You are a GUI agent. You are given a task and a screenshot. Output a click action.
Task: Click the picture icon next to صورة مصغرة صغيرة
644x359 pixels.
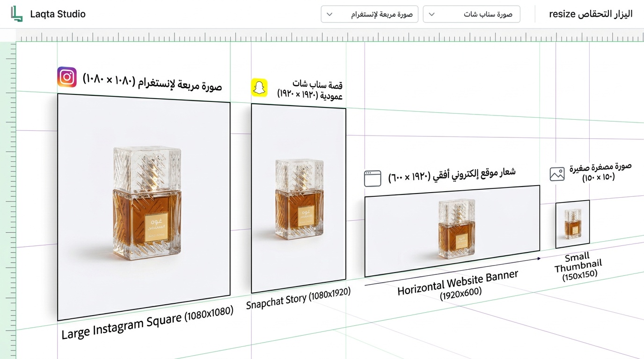(556, 173)
